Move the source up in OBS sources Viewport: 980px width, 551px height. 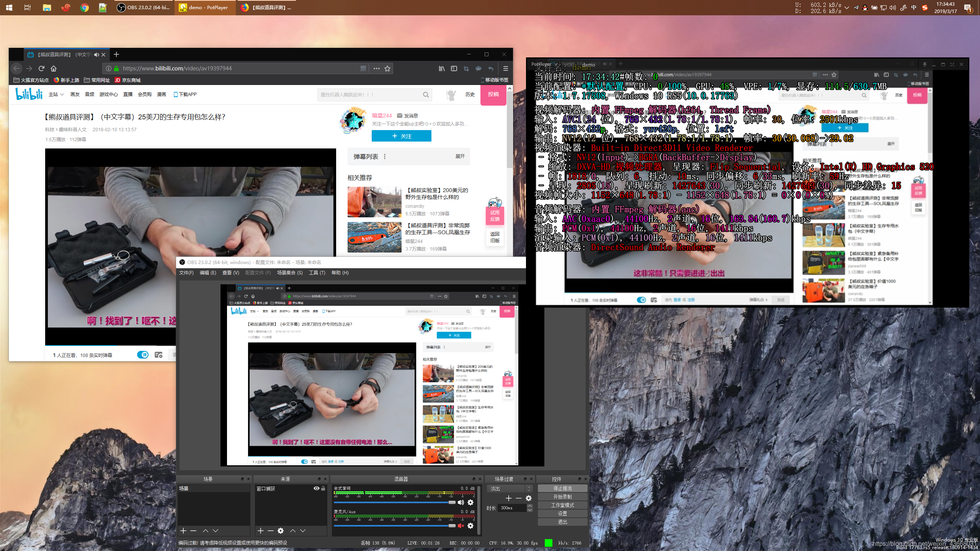coord(293,531)
